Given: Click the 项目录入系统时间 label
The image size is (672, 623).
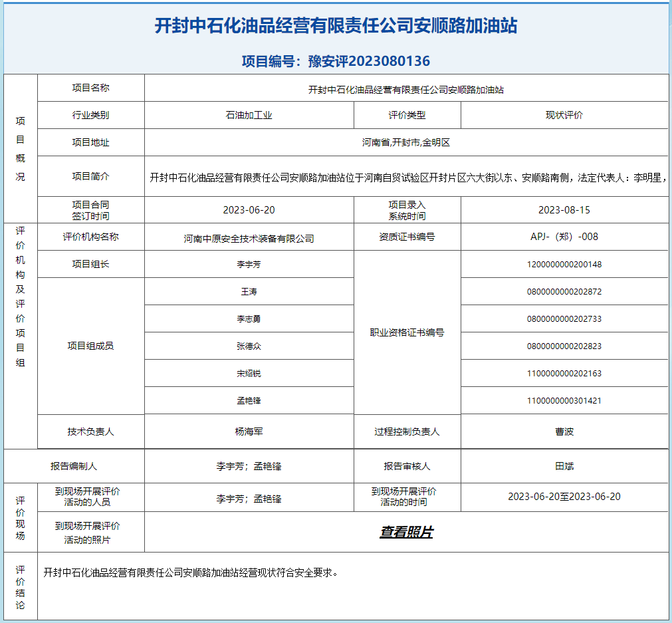Looking at the screenshot, I should point(407,210).
